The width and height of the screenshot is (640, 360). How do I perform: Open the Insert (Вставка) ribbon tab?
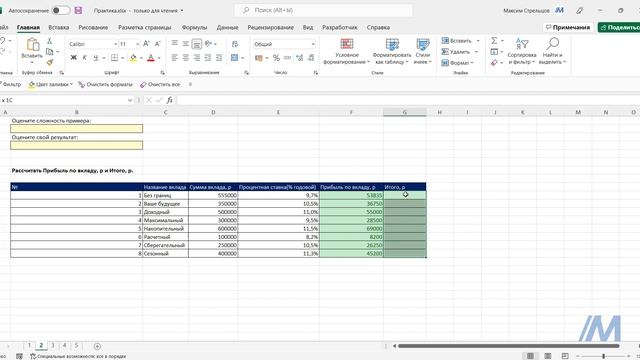point(58,27)
